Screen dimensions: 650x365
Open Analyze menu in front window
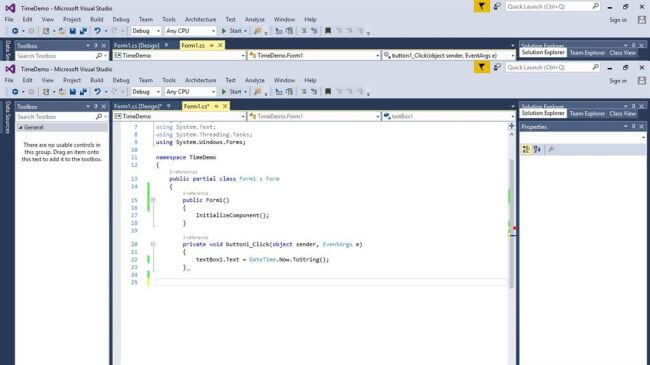pyautogui.click(x=255, y=80)
